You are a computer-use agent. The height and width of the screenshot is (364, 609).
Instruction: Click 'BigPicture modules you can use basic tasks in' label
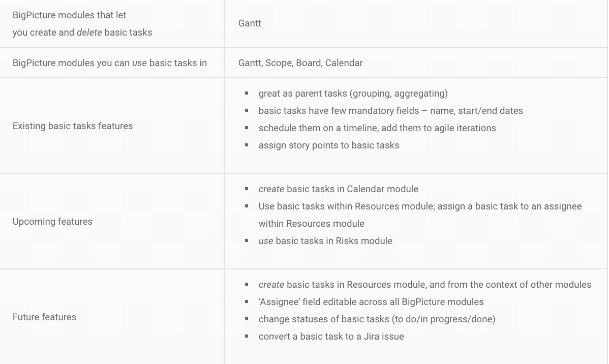click(x=109, y=63)
